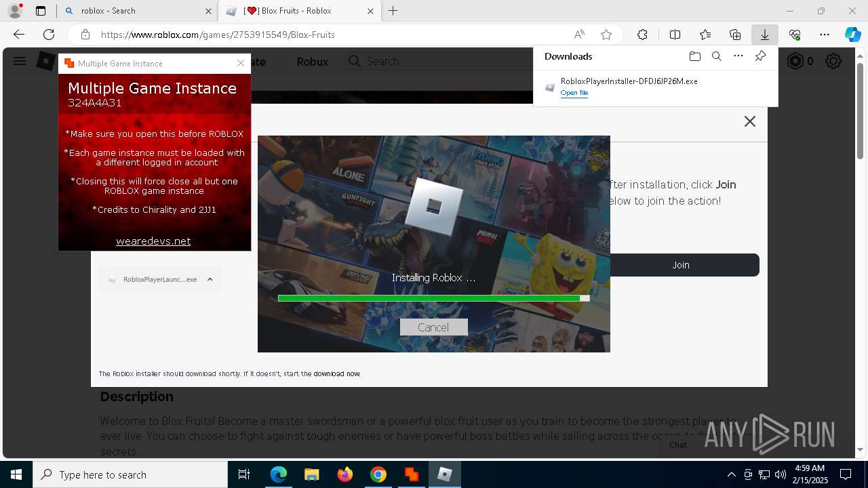Click the 'download now' link
The image size is (868, 488).
(337, 373)
